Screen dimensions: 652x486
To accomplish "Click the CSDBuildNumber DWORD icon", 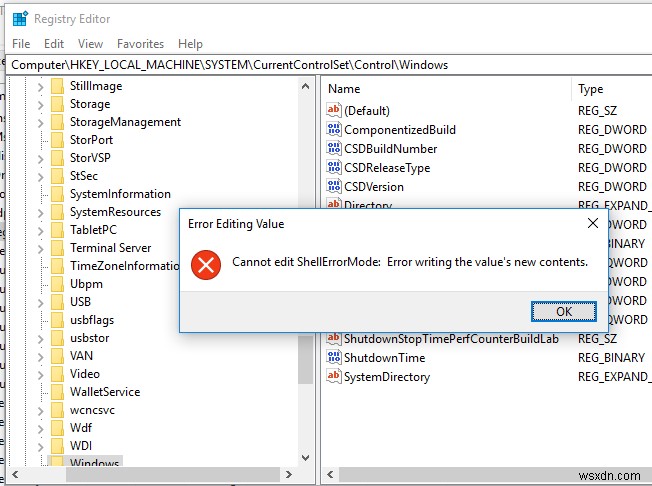I will [333, 148].
